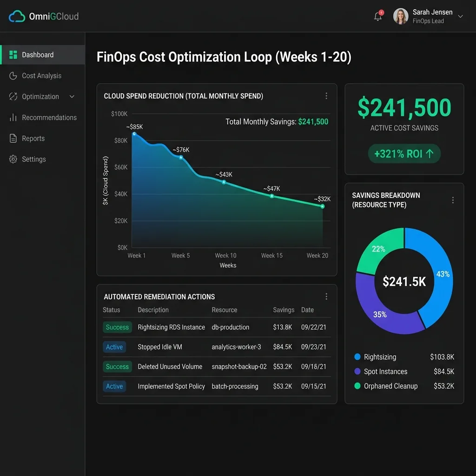Viewport: 476px width, 476px height.
Task: Click the Resource column header
Action: (x=225, y=310)
